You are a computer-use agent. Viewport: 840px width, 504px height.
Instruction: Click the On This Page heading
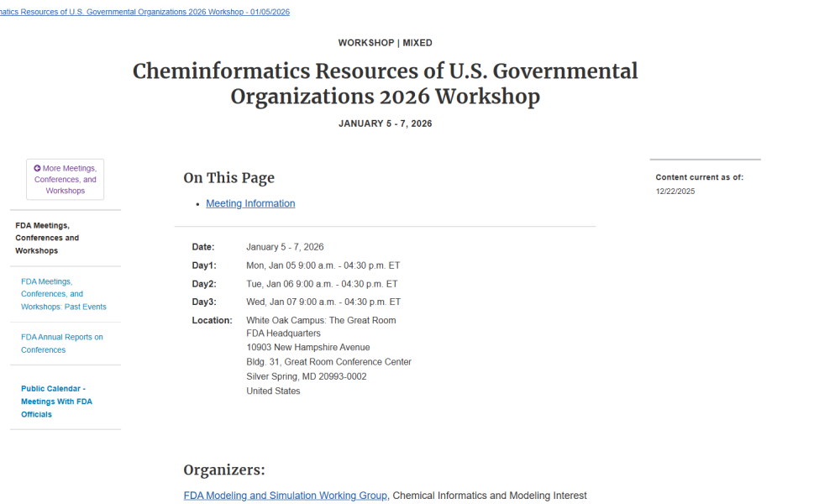(x=228, y=178)
